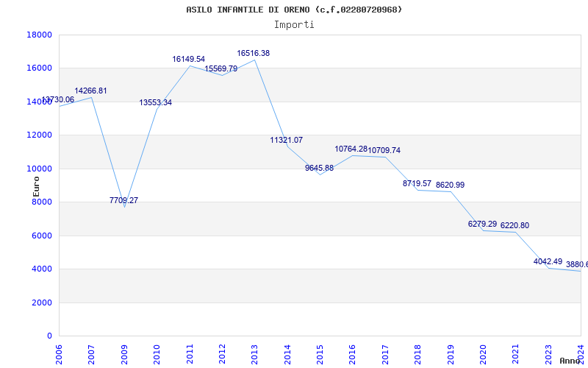Click the 16000 y-axis tick label
Viewport: 588px width, 368px height.
point(40,68)
